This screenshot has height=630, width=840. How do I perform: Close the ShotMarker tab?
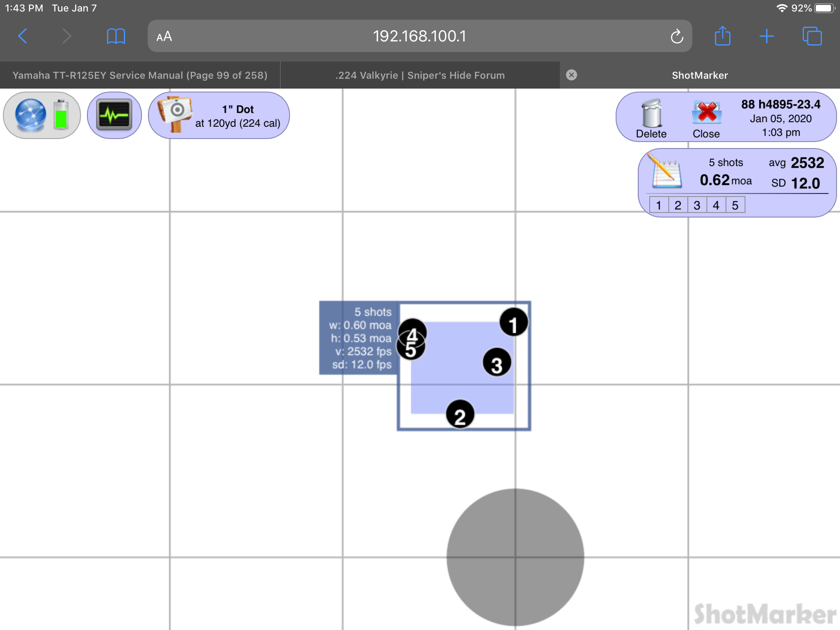(571, 75)
